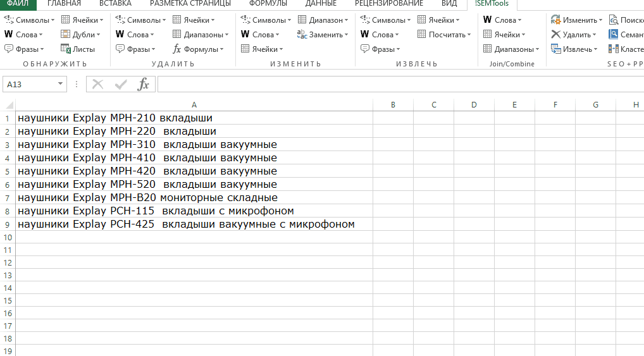Image resolution: width=644 pixels, height=356 pixels.
Task: Open Слова in the Join/Combine group
Action: (502, 20)
